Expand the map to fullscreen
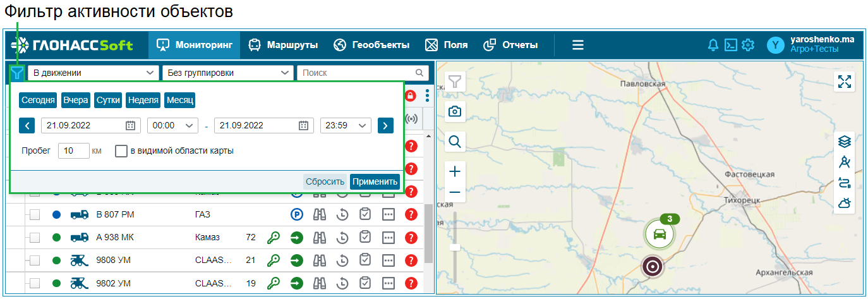868x306 pixels. click(x=845, y=82)
